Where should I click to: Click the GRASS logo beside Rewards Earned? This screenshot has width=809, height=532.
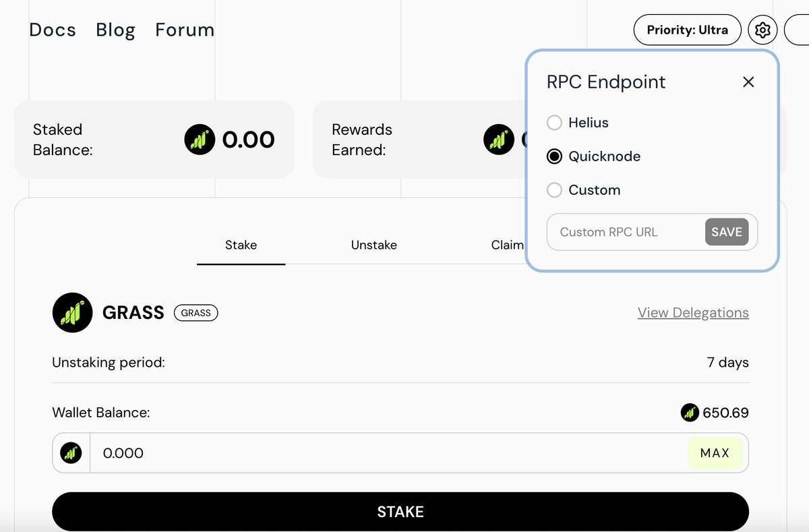498,140
